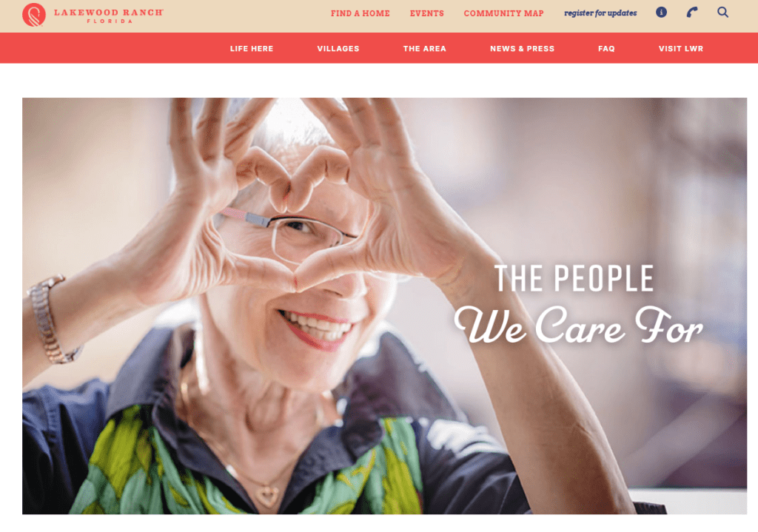This screenshot has height=532, width=758.
Task: Click the Lakewood Ranch circular logo emblem
Action: point(34,15)
